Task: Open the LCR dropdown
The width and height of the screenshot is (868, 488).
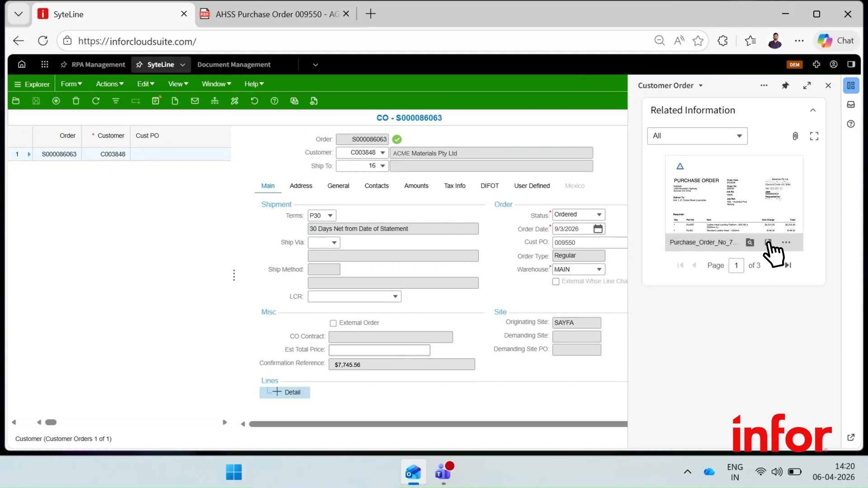Action: click(x=395, y=296)
